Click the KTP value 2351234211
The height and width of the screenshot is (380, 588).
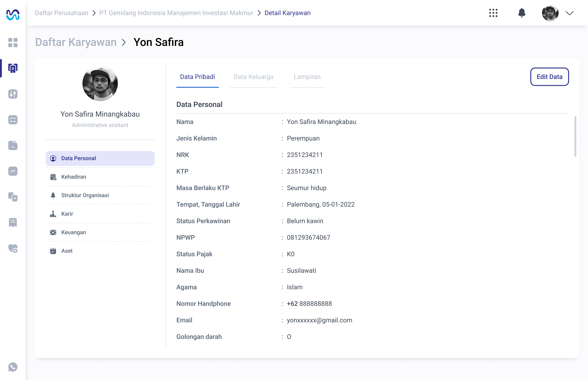coord(305,171)
